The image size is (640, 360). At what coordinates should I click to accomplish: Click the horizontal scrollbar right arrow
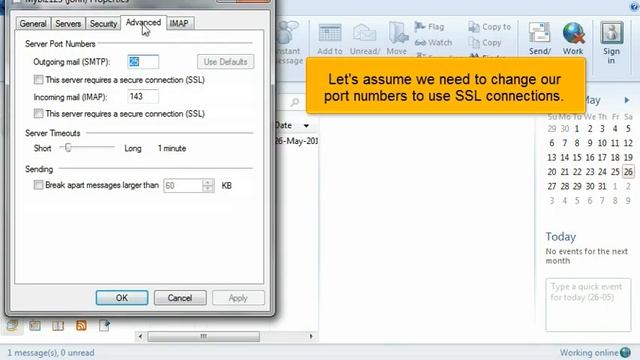coord(311,336)
